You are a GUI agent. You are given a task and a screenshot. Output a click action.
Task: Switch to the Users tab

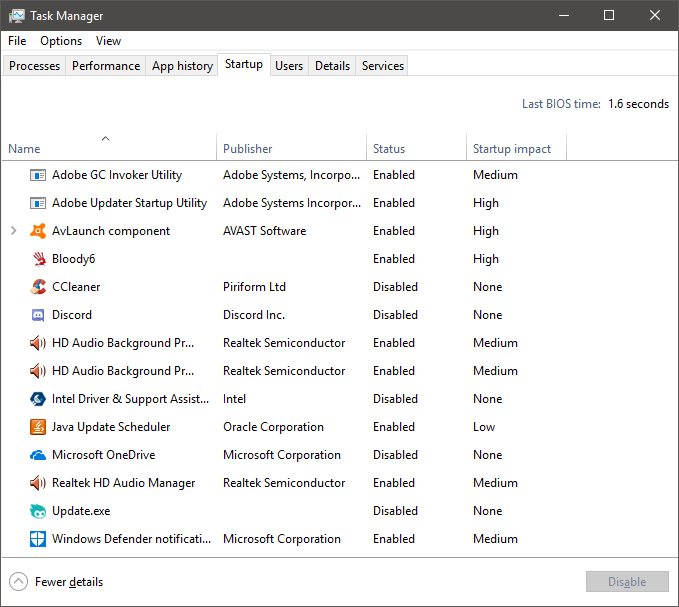pos(289,66)
